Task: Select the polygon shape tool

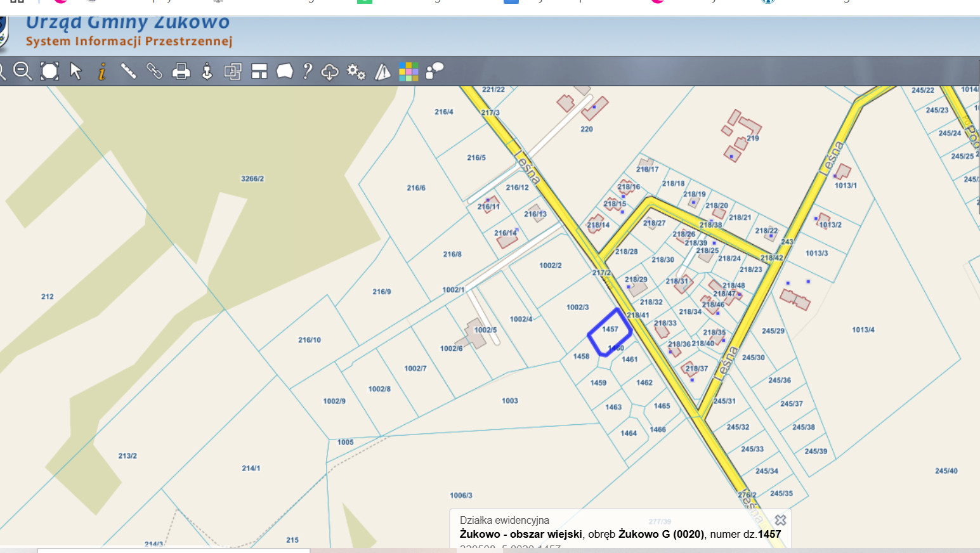Action: point(285,71)
